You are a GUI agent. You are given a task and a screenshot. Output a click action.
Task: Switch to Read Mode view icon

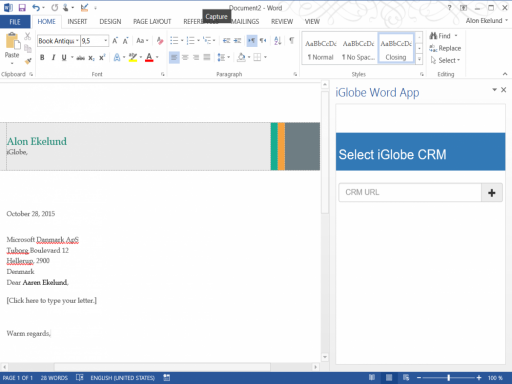click(372, 377)
